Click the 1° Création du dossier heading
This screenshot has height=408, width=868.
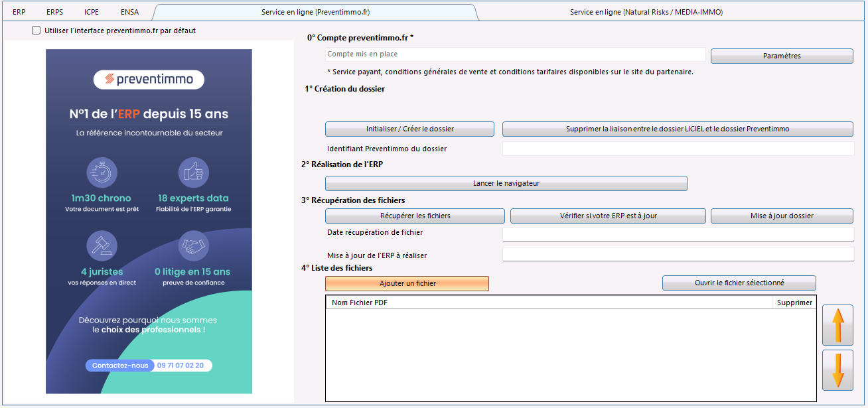(345, 88)
